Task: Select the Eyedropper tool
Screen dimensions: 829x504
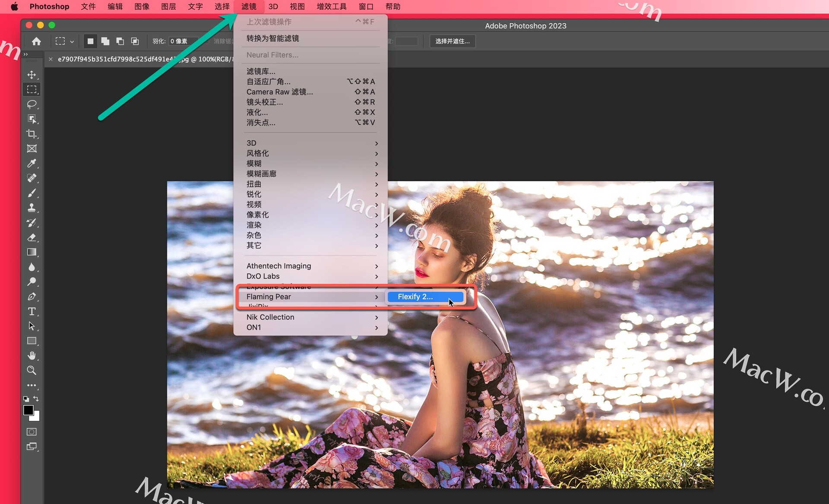Action: tap(32, 163)
